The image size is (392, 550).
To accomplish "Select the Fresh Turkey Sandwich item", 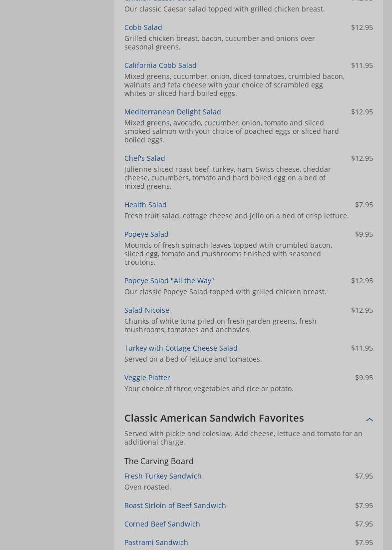I will [163, 476].
